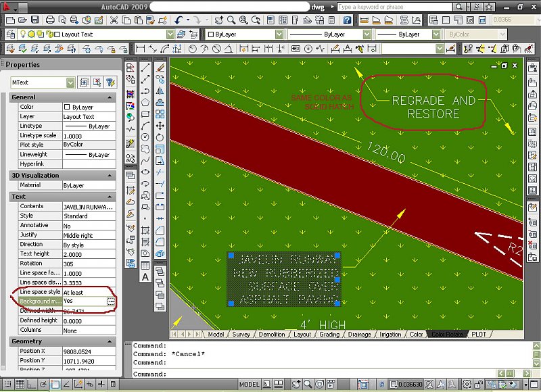This screenshot has width=541, height=392.
Task: Collapse the Text section in Properties
Action: [110, 197]
